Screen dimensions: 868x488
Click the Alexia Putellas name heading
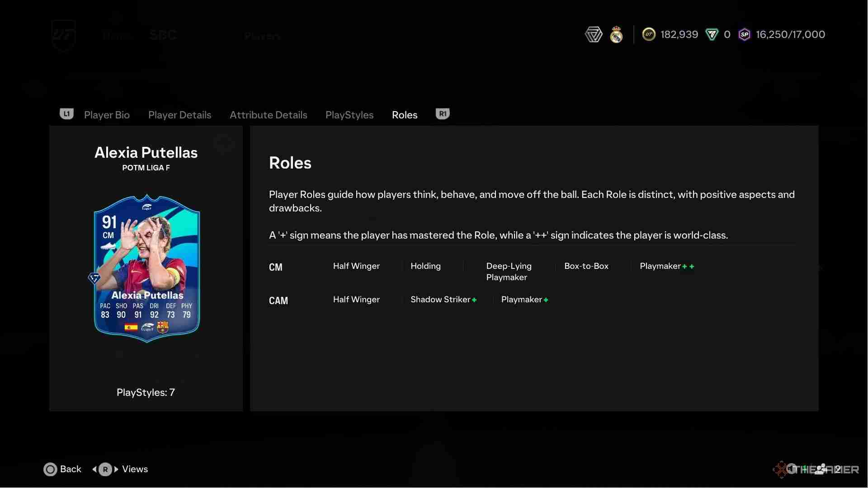coord(146,152)
